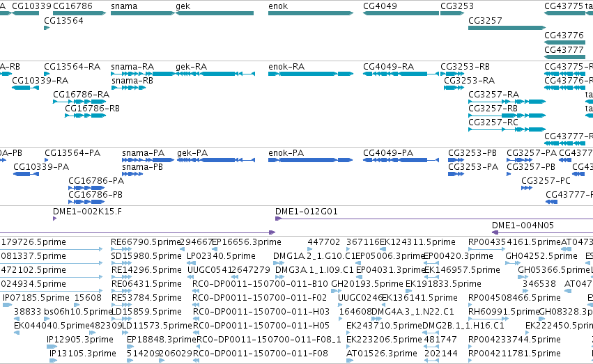Click the IP07185.5prime EST label

point(36,298)
